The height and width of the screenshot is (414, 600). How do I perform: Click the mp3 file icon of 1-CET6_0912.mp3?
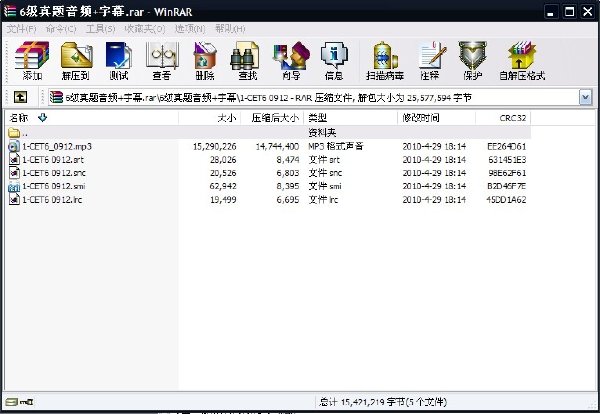[x=14, y=146]
